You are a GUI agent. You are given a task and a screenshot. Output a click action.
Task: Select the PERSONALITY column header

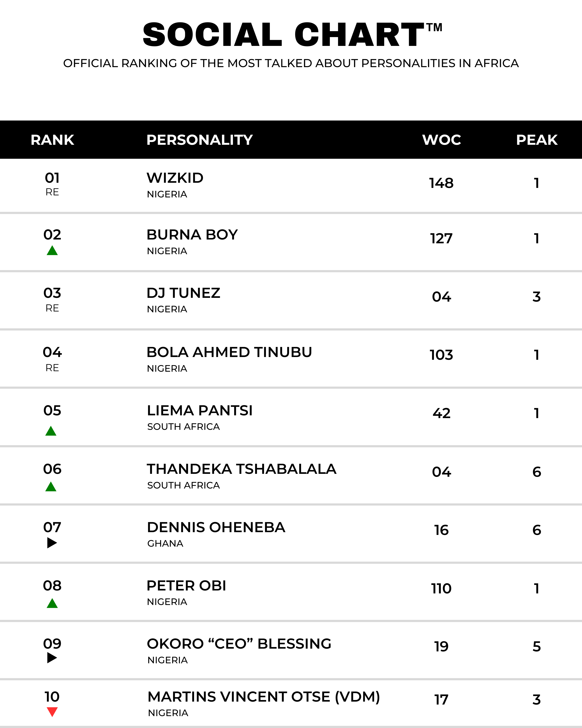199,140
